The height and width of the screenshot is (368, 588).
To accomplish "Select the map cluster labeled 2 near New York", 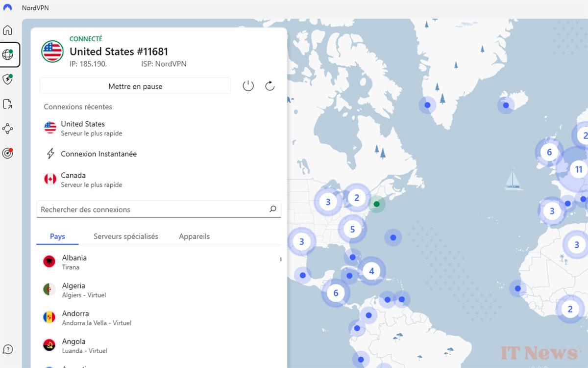I will (x=357, y=198).
